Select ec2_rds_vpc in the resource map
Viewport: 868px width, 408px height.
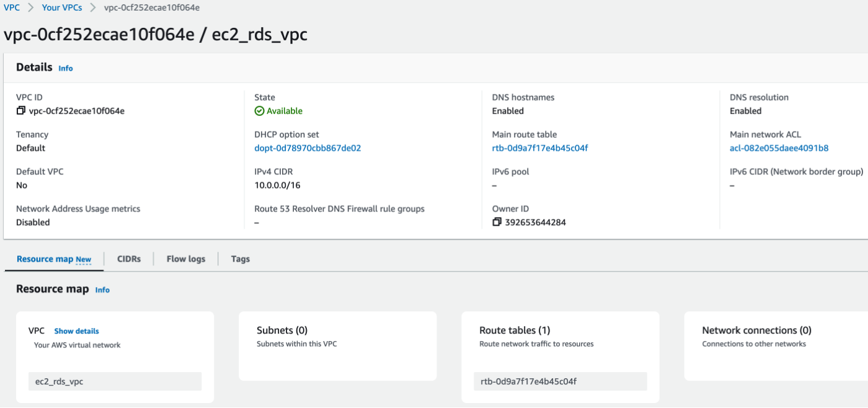(115, 381)
